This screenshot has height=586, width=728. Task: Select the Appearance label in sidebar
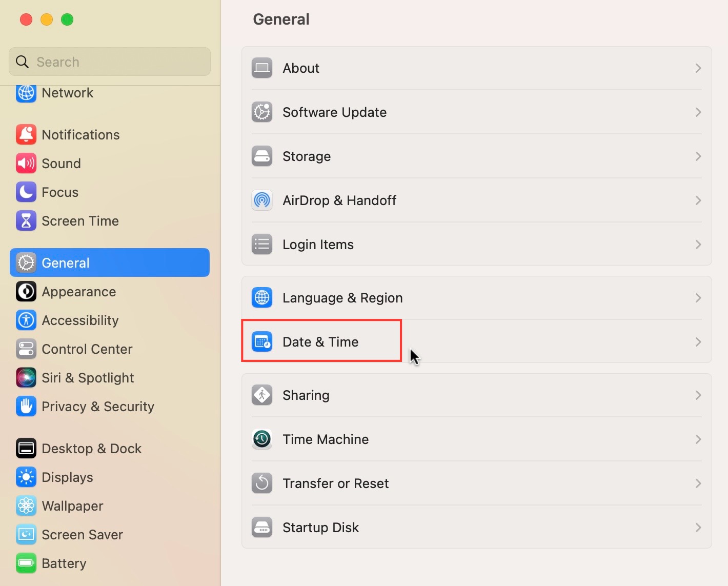pyautogui.click(x=79, y=292)
